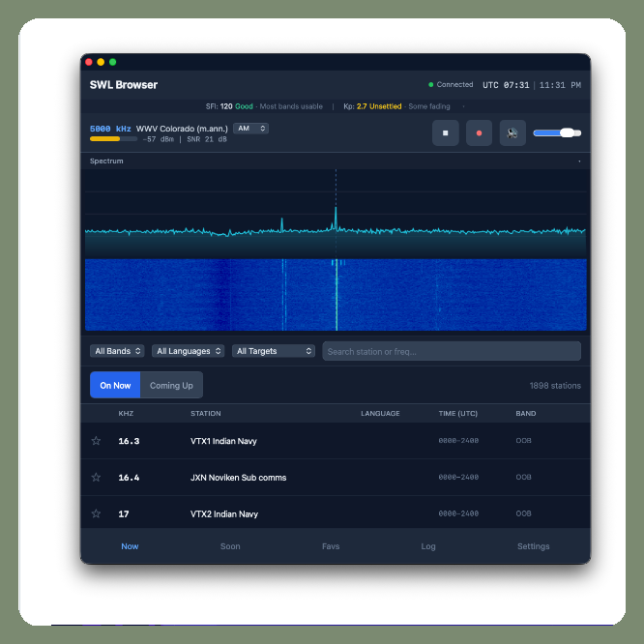Image resolution: width=644 pixels, height=644 pixels.
Task: Stop playback with the square stop button
Action: coord(445,132)
